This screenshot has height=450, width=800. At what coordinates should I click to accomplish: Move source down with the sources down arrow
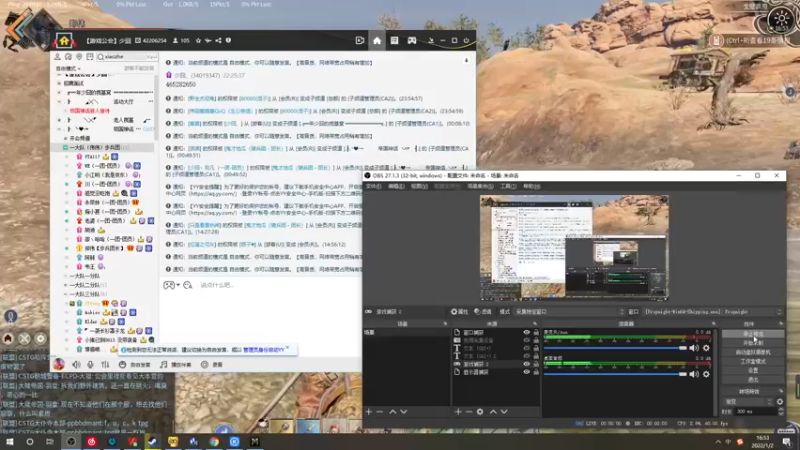pos(504,411)
